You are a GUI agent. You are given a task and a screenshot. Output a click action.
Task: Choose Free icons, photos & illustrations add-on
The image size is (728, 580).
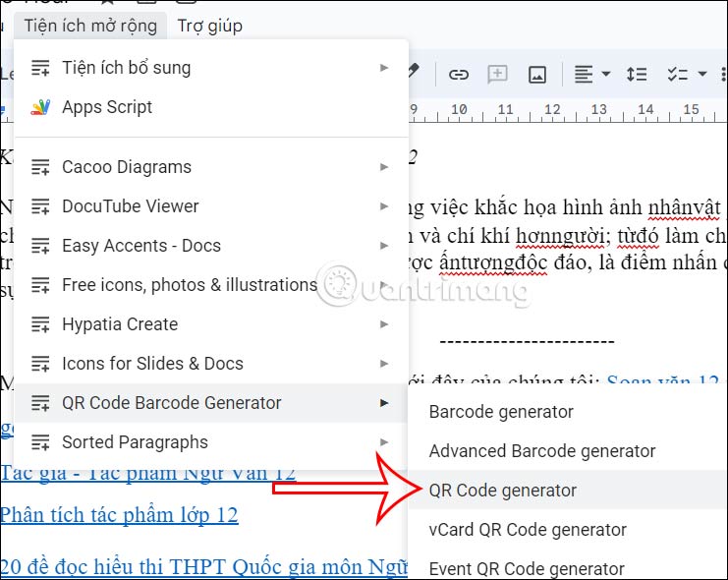[211, 285]
